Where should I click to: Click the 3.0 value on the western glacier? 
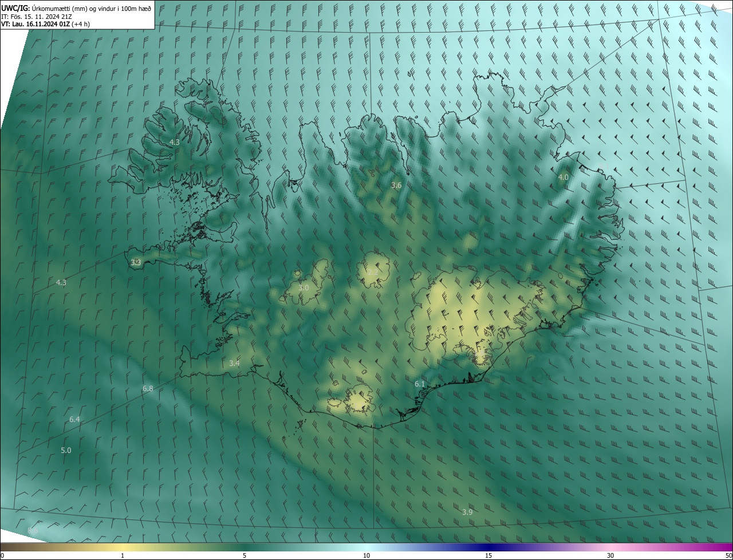(x=304, y=287)
